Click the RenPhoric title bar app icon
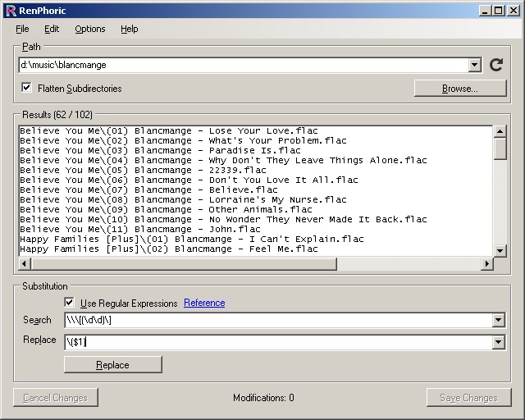 11,10
